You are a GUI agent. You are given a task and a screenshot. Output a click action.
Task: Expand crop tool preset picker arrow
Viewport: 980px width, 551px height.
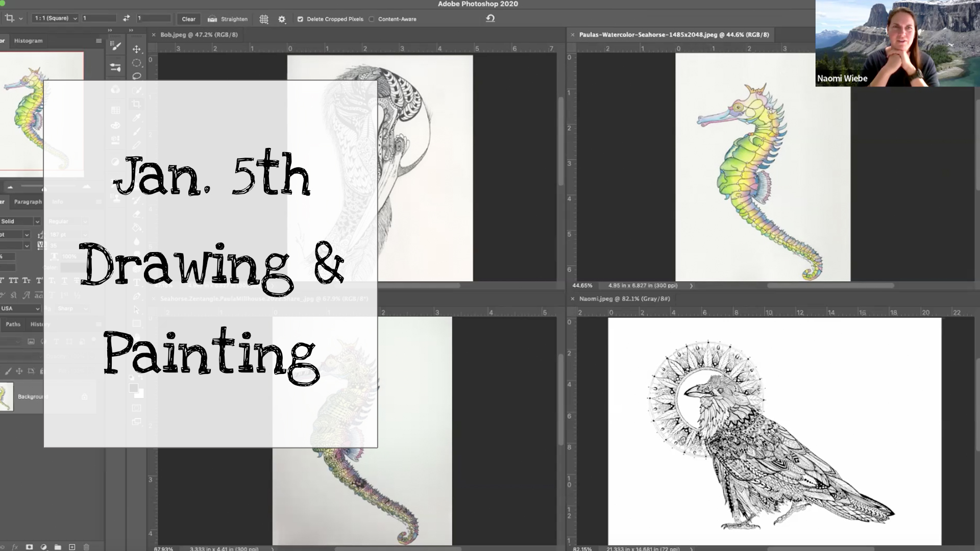tap(21, 18)
